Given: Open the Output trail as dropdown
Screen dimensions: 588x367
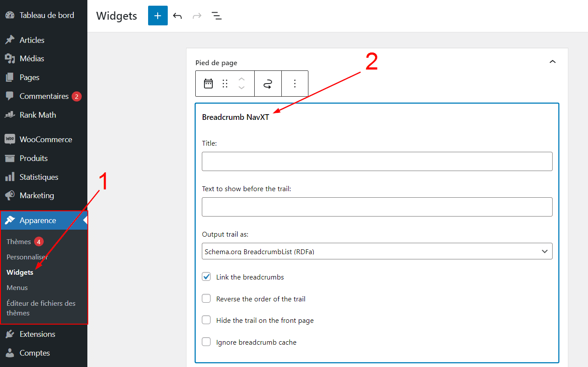Looking at the screenshot, I should 377,251.
